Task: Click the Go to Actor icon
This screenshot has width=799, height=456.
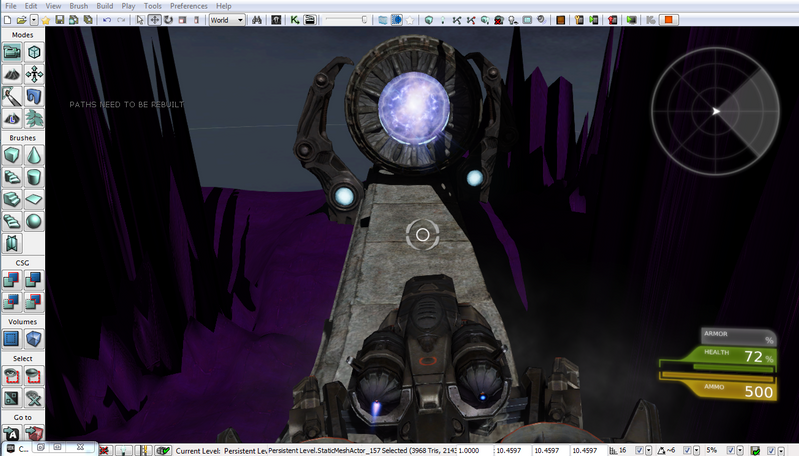Action: point(12,434)
